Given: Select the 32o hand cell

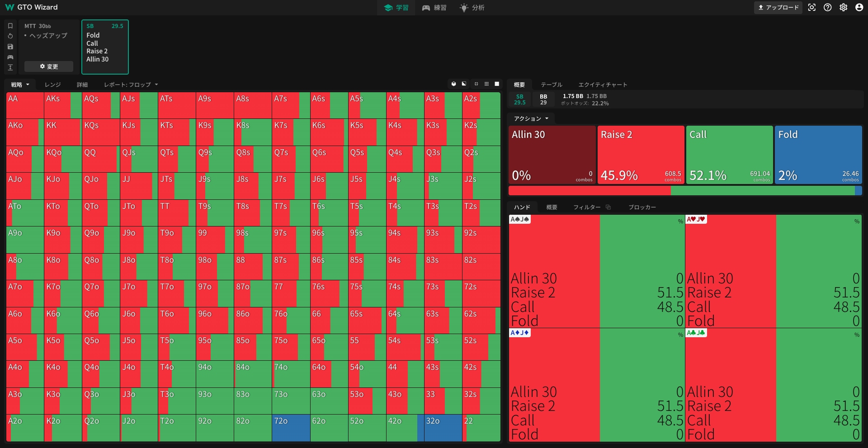Looking at the screenshot, I should point(443,428).
